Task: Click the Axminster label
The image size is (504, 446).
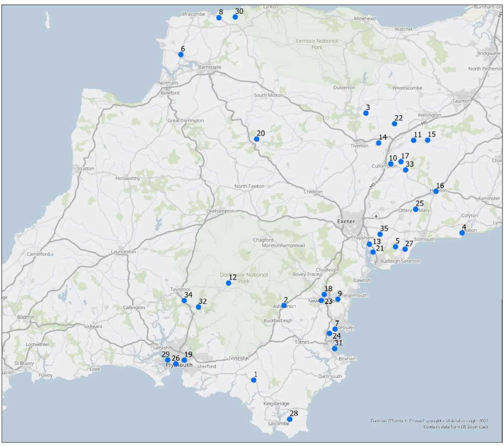Action: click(489, 198)
